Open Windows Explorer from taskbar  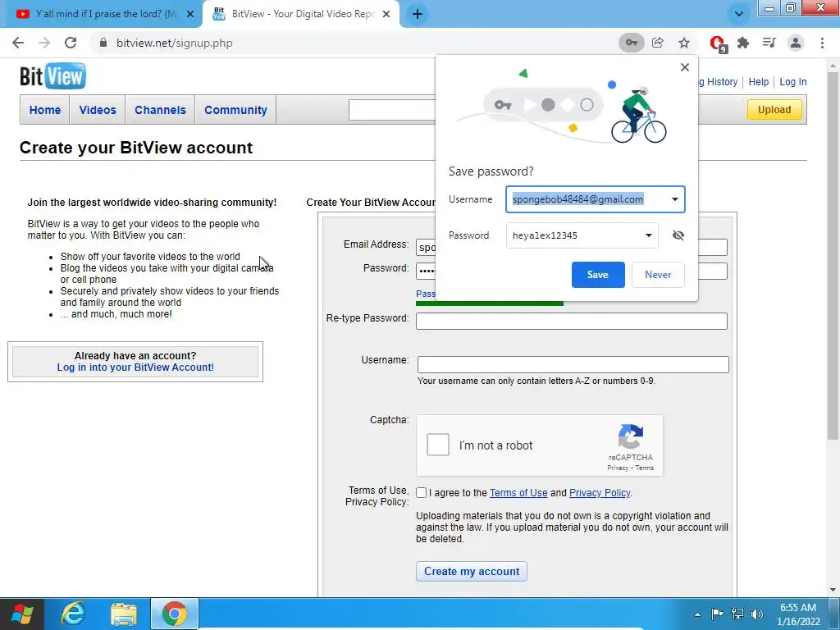click(124, 614)
